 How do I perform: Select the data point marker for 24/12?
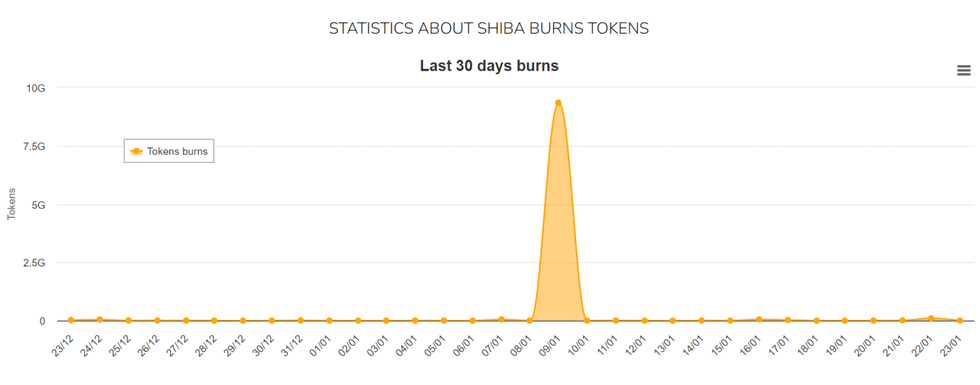tap(99, 317)
